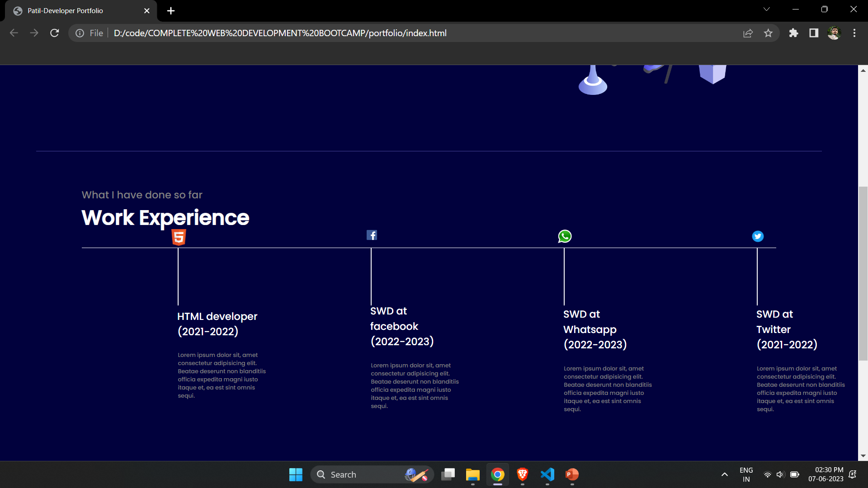The height and width of the screenshot is (488, 868).
Task: Click the Lorem ipsum paragraph under SWD at Twitter
Action: coord(801,389)
